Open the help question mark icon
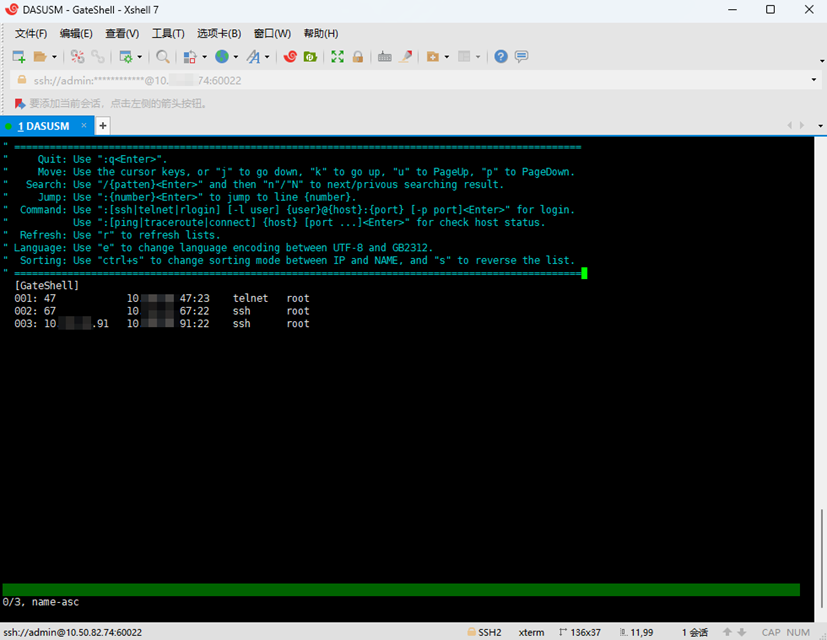827x640 pixels. pyautogui.click(x=501, y=57)
